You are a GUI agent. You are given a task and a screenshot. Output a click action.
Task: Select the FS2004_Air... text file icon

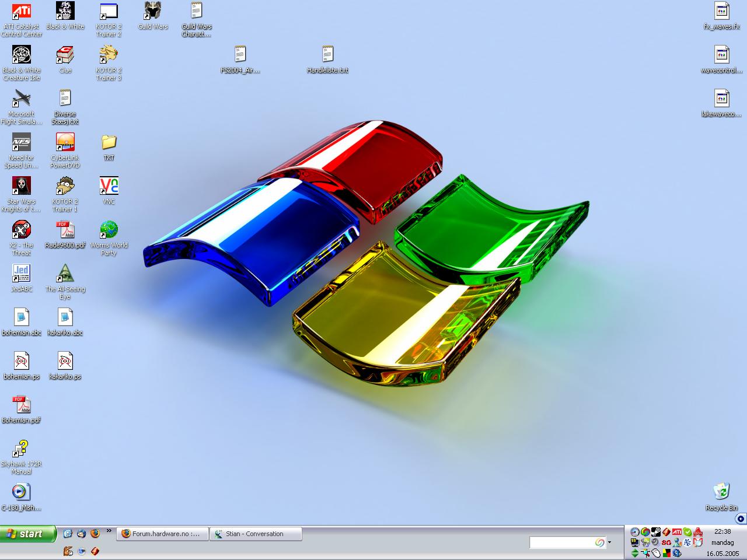(240, 60)
